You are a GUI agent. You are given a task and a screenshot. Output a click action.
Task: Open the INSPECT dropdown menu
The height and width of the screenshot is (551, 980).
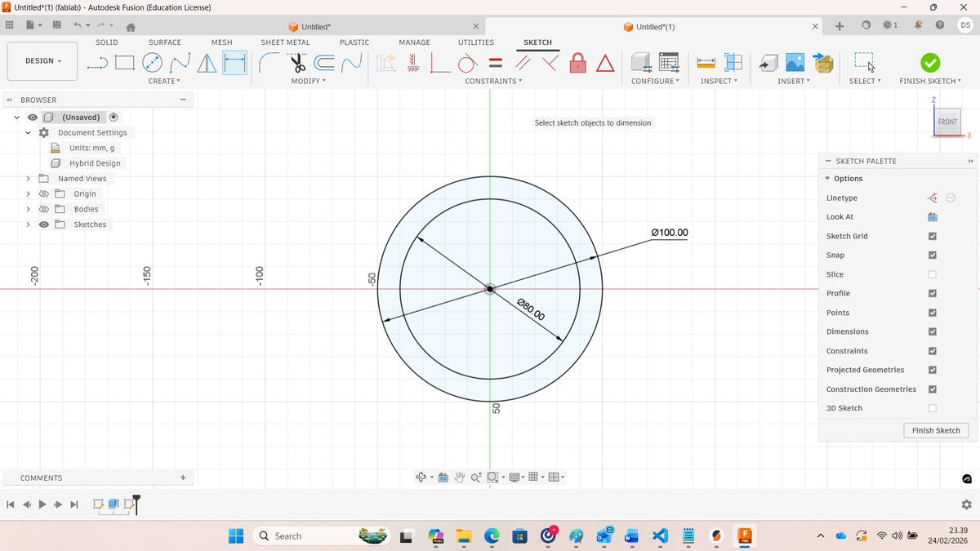click(x=719, y=81)
